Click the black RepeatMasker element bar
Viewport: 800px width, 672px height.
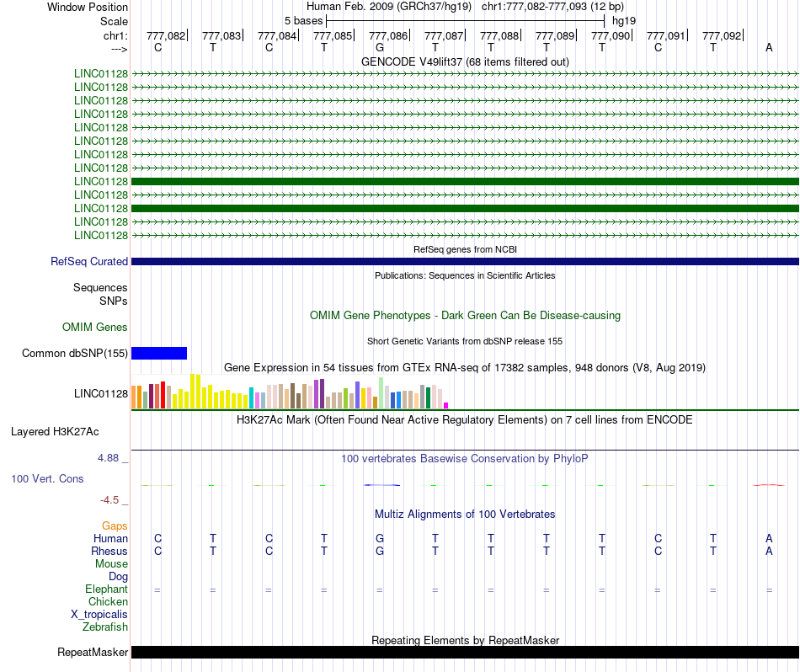[x=466, y=652]
